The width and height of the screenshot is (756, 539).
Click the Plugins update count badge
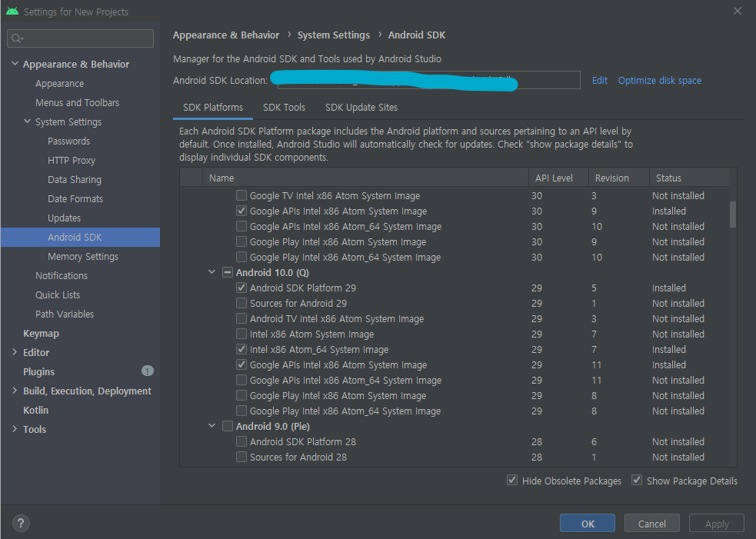(x=147, y=371)
